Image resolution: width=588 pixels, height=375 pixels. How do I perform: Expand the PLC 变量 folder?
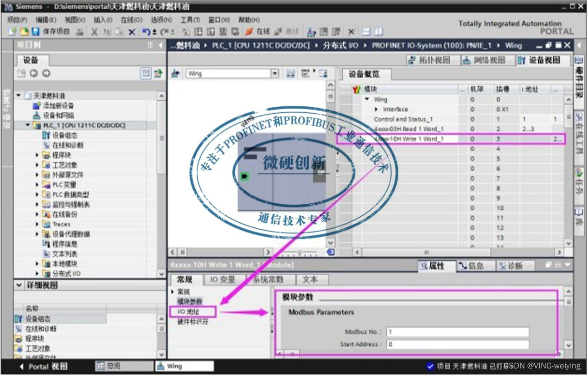38,185
